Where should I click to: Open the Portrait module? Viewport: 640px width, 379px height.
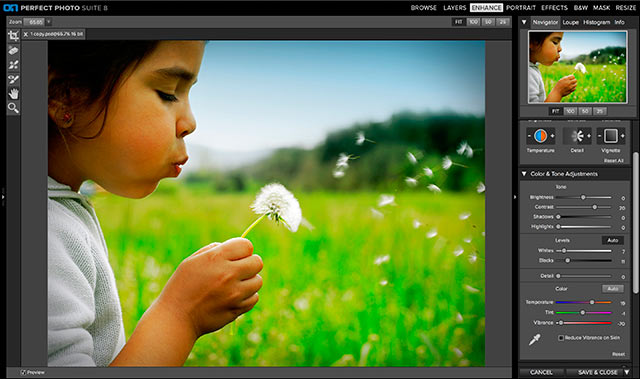point(521,8)
